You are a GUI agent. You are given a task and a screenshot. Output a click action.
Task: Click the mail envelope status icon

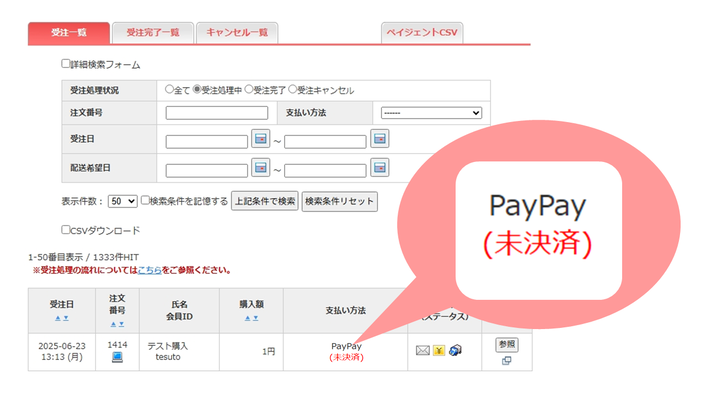point(422,351)
